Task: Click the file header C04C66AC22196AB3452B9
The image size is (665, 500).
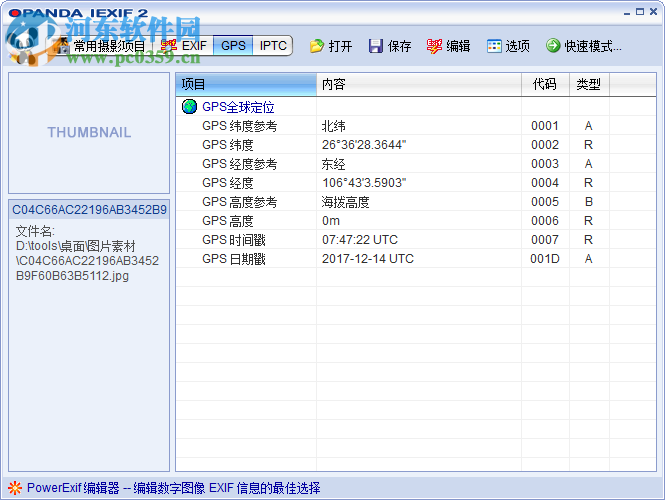Action: (x=89, y=209)
